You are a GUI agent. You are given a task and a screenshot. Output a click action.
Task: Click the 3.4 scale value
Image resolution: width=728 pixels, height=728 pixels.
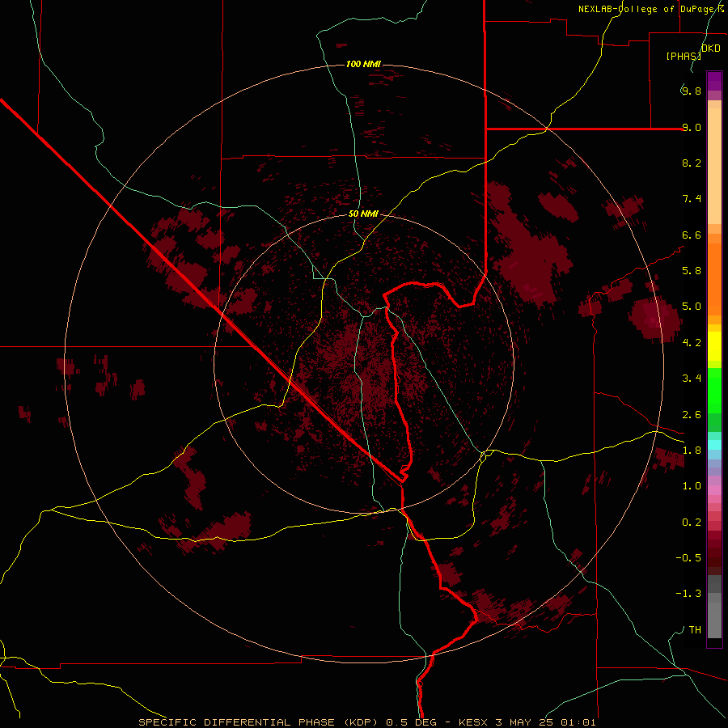tap(692, 378)
